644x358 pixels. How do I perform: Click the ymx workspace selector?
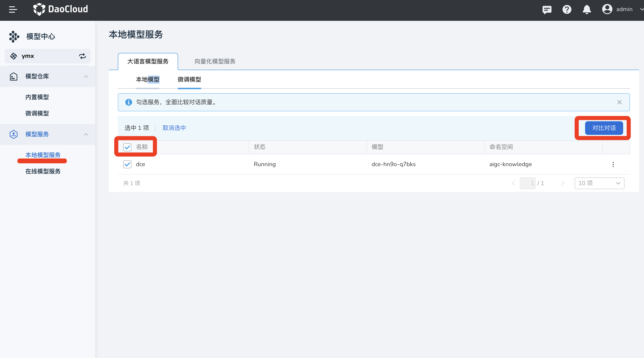coord(48,56)
